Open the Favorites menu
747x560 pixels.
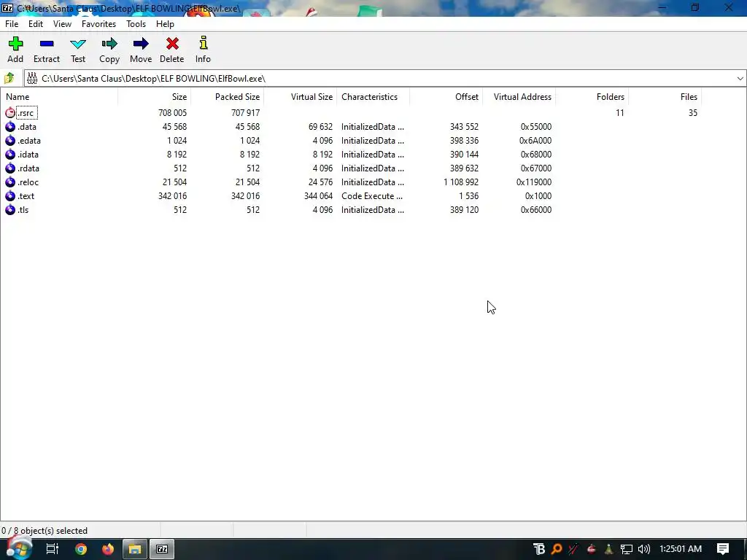[98, 24]
